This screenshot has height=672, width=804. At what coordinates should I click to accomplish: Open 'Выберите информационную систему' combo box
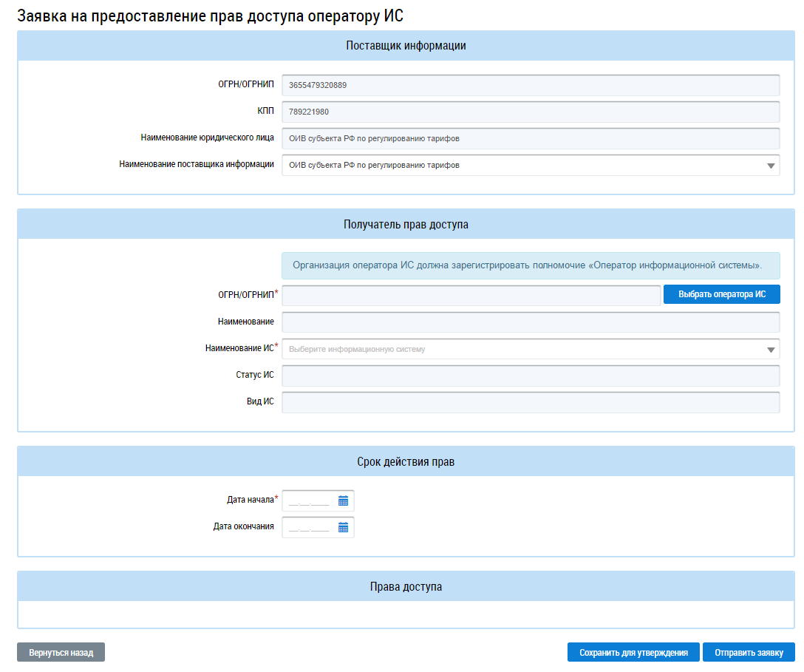coord(517,350)
